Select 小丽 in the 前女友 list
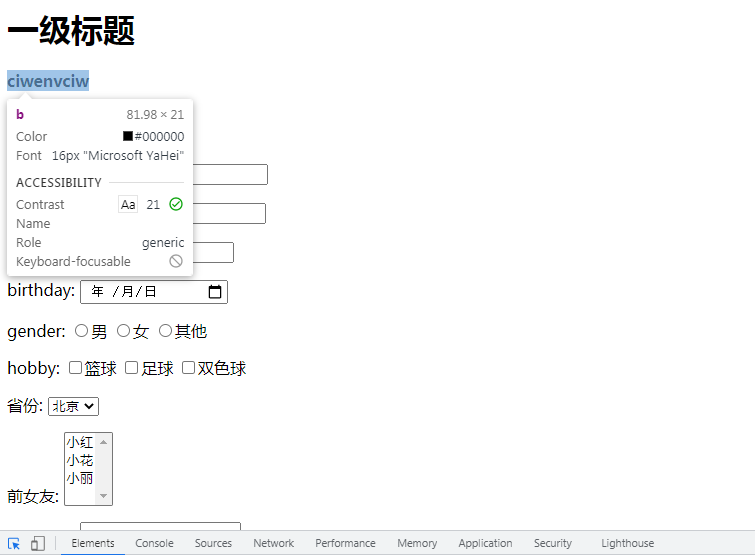The image size is (755, 557). (80, 479)
